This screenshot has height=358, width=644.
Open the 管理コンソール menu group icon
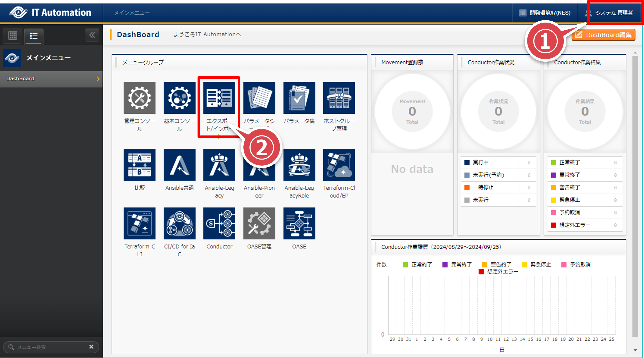pos(139,98)
